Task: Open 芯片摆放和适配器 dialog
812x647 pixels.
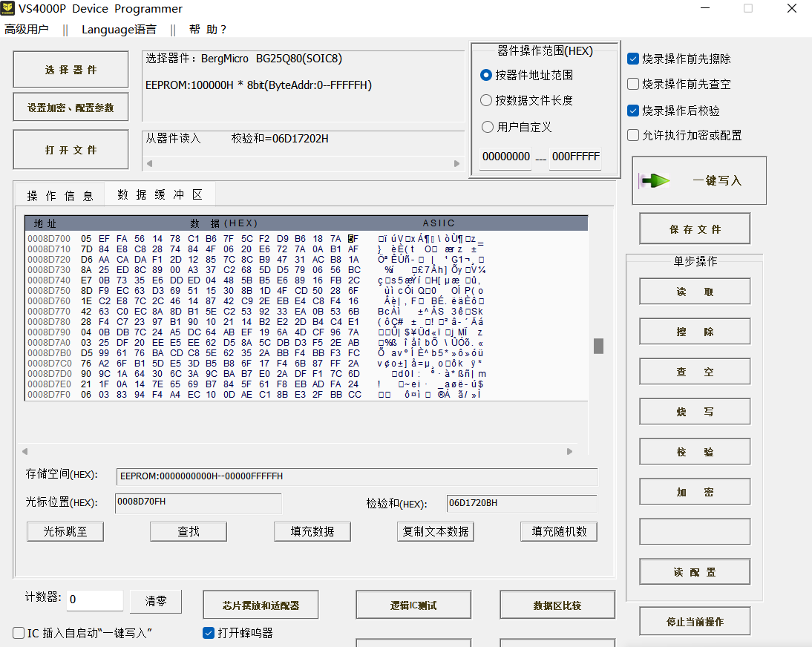Action: click(x=260, y=604)
